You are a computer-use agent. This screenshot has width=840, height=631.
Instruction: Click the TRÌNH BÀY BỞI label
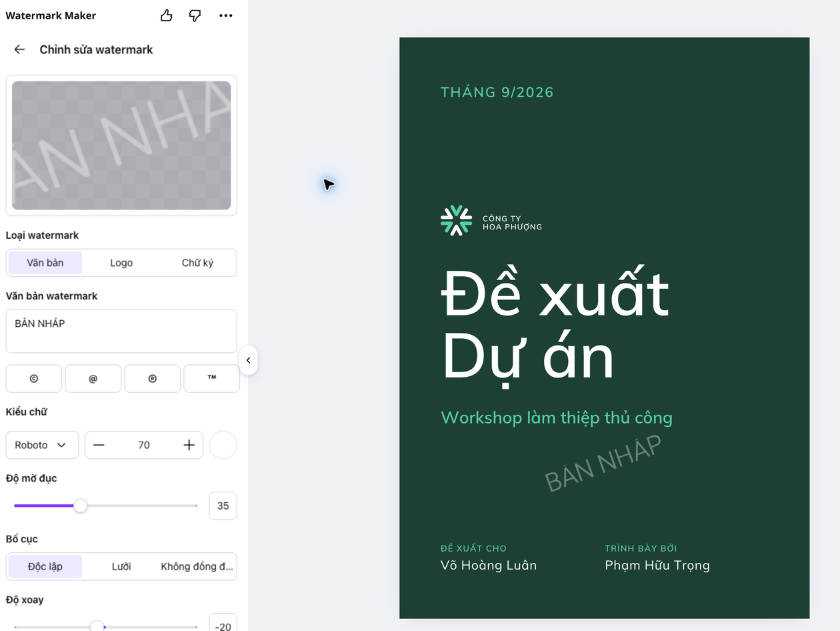(641, 548)
